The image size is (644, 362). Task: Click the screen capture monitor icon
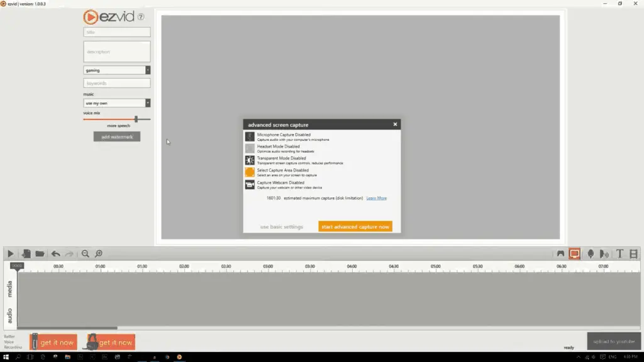click(574, 254)
